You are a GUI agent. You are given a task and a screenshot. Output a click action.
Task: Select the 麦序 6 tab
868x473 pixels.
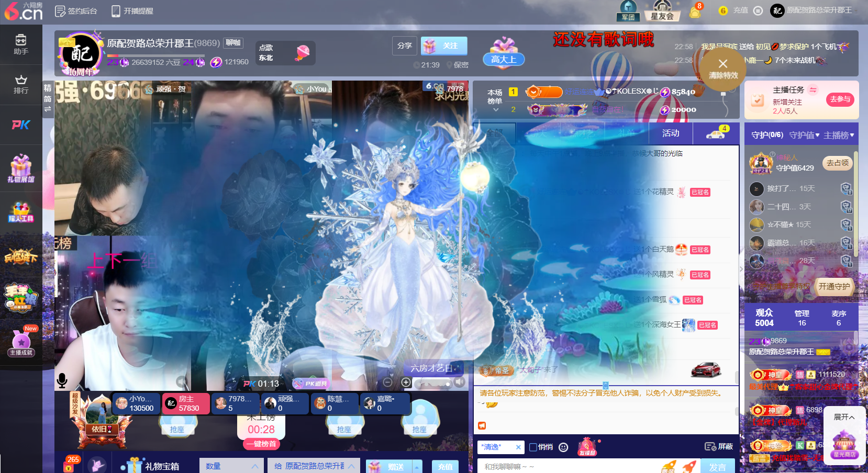[x=839, y=318]
